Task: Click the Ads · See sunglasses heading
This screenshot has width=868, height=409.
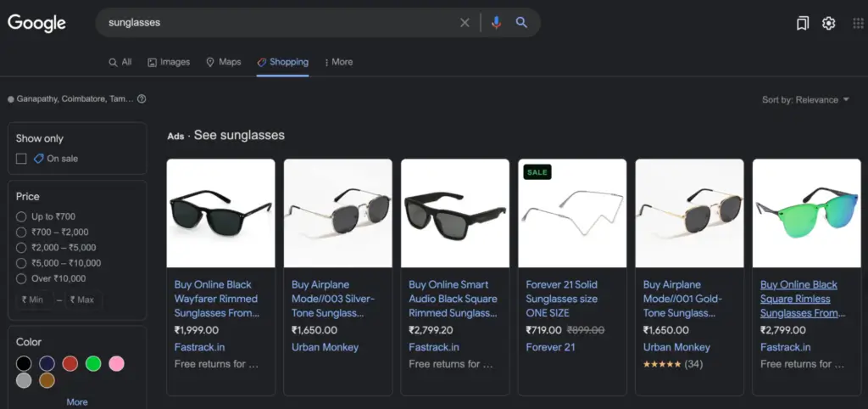Action: (225, 136)
